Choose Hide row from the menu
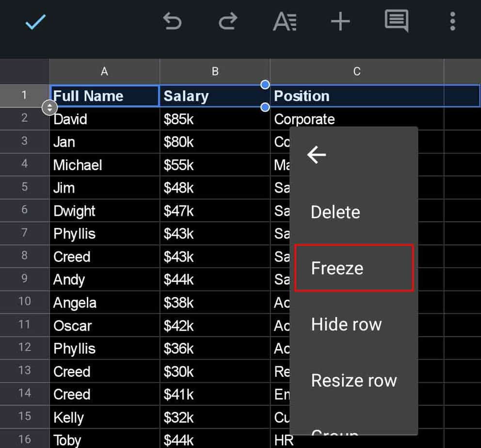Viewport: 481px width, 448px height. (346, 324)
